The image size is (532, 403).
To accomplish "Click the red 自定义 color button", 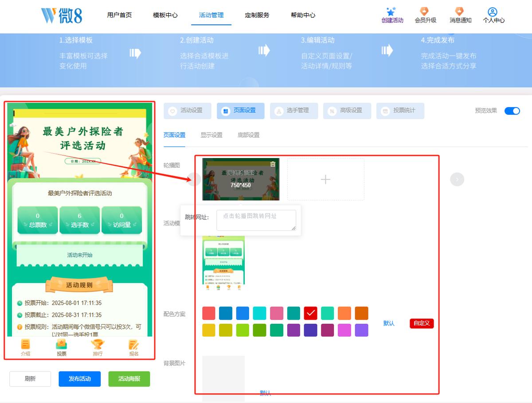I will 422,323.
